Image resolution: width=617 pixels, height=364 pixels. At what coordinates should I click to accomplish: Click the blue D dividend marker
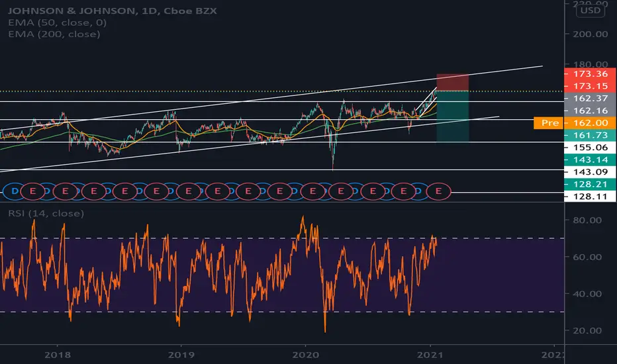[x=15, y=192]
